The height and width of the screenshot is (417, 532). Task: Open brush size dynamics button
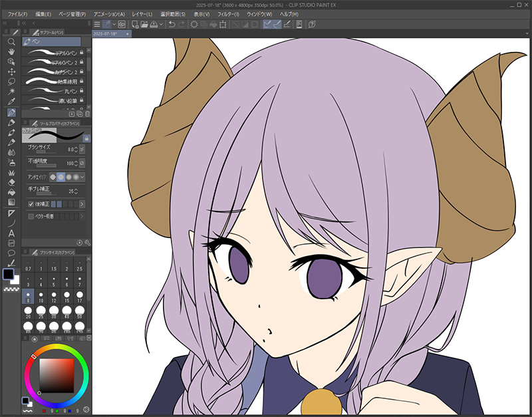click(x=82, y=149)
